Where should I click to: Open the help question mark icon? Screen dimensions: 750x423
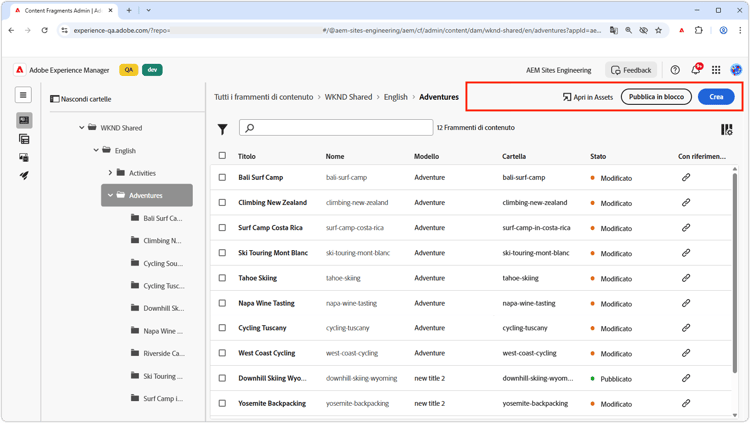pos(675,70)
